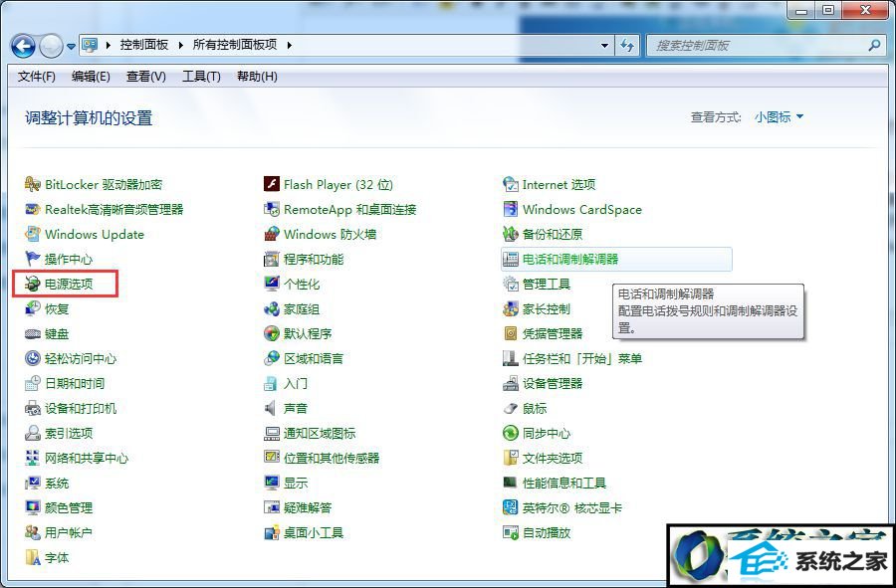Click the 网络和共享中心 icon
The width and height of the screenshot is (896, 588).
tap(33, 458)
